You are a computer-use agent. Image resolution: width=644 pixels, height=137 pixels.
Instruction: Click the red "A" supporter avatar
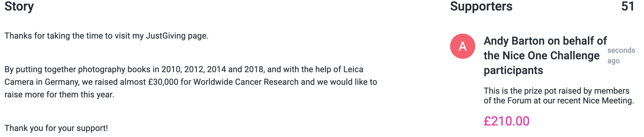(462, 46)
